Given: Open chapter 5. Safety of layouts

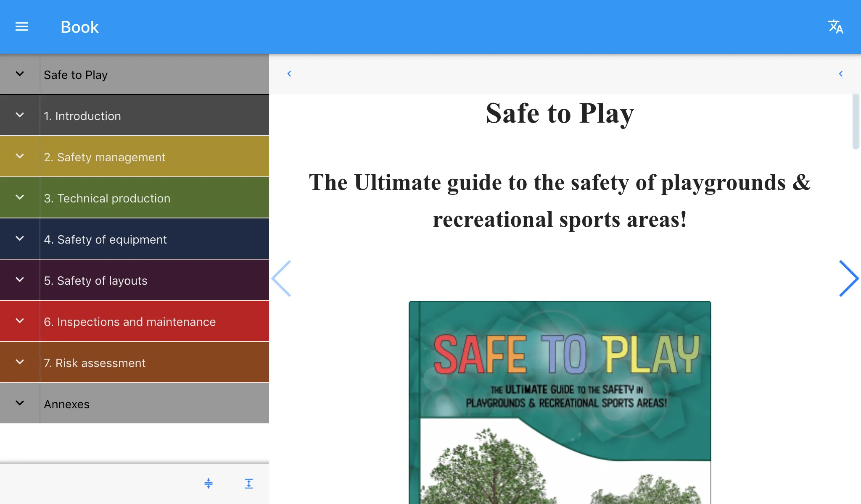Looking at the screenshot, I should (x=154, y=280).
